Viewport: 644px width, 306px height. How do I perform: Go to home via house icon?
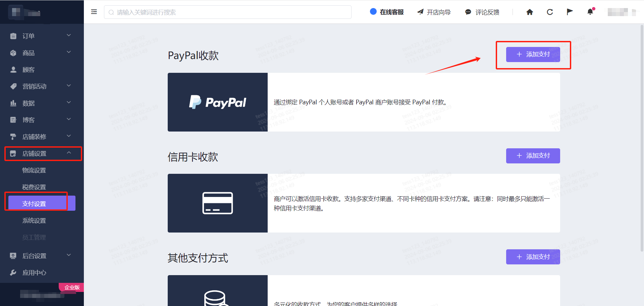pos(530,12)
